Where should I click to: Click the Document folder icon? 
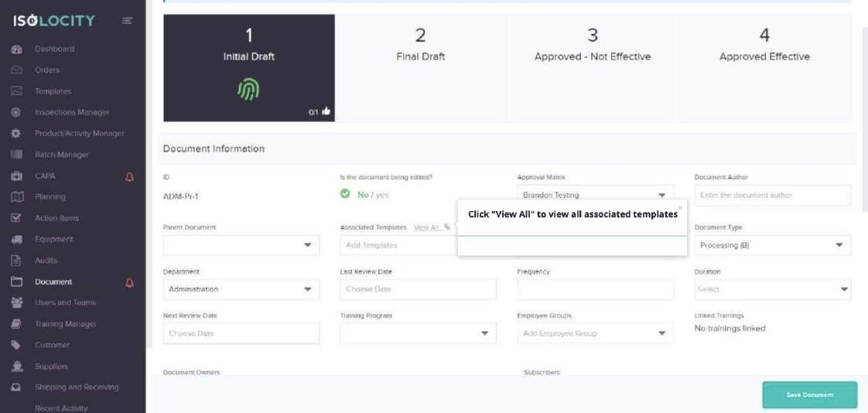coord(16,282)
